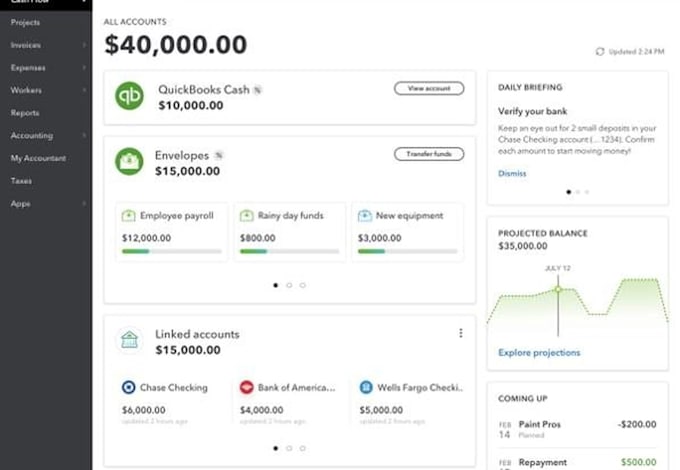Click the badge icon next to QuickBooks Cash
Viewport: 680px width, 470px height.
(x=258, y=90)
